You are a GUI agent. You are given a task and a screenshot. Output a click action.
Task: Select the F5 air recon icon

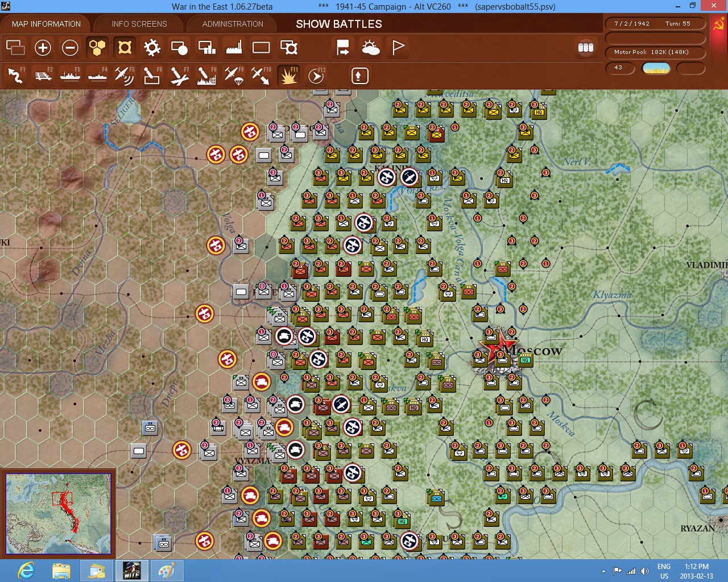[x=125, y=76]
